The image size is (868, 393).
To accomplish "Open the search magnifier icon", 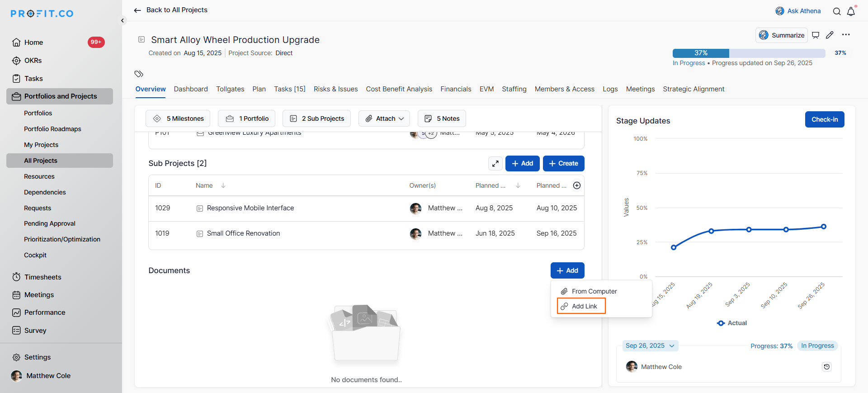I will point(837,11).
